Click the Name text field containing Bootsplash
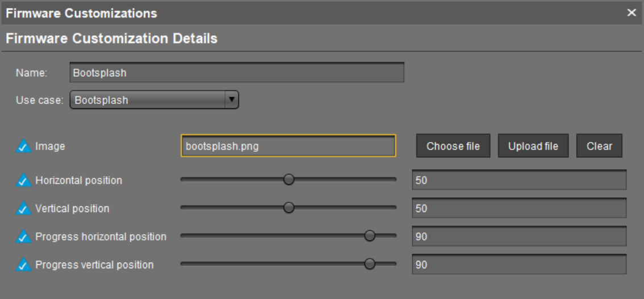 [236, 73]
